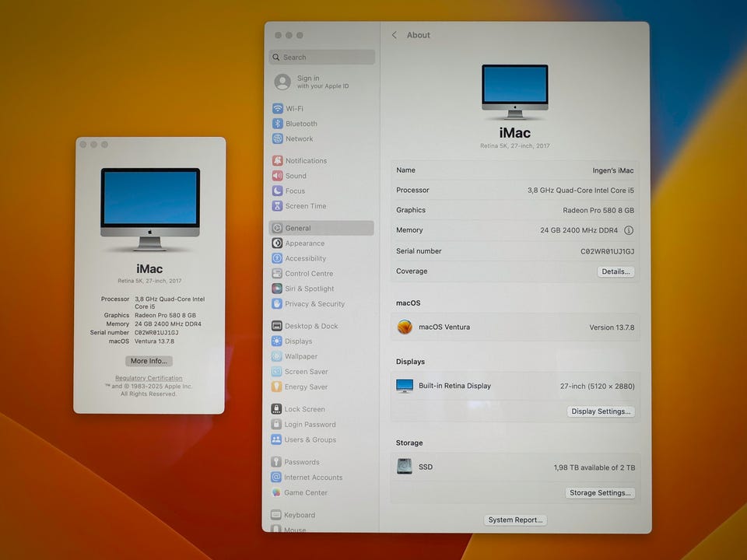The width and height of the screenshot is (747, 560).
Task: Open Wi-Fi settings icon in sidebar
Action: click(278, 109)
